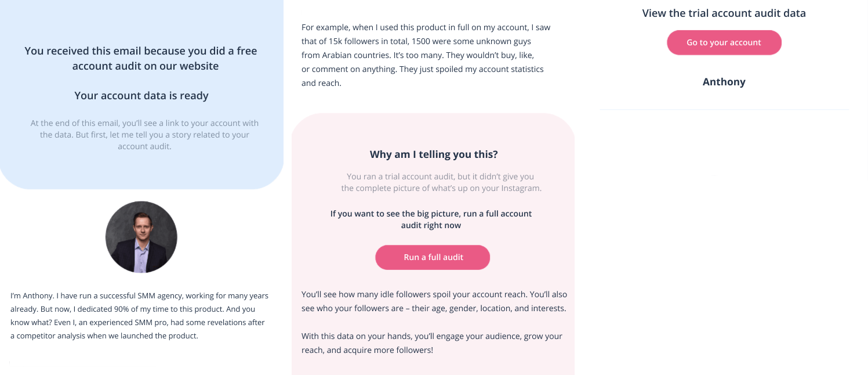This screenshot has height=375, width=868.
Task: Click the Run a full audit button
Action: coord(433,257)
